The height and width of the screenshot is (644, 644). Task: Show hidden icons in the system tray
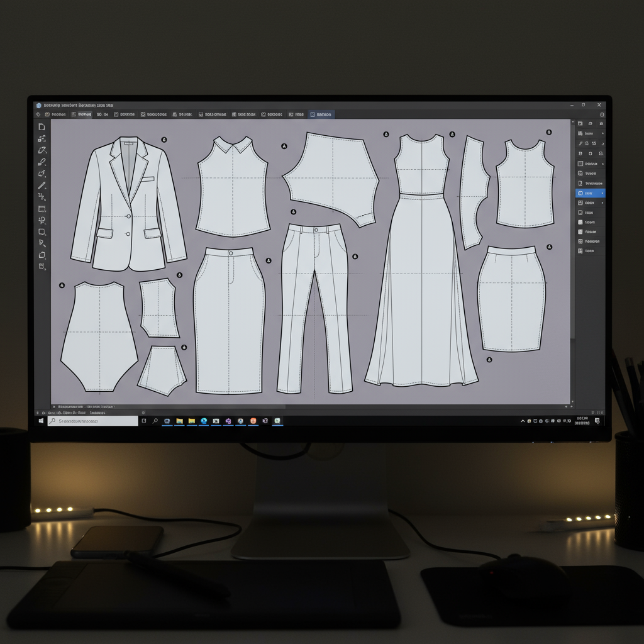[522, 421]
